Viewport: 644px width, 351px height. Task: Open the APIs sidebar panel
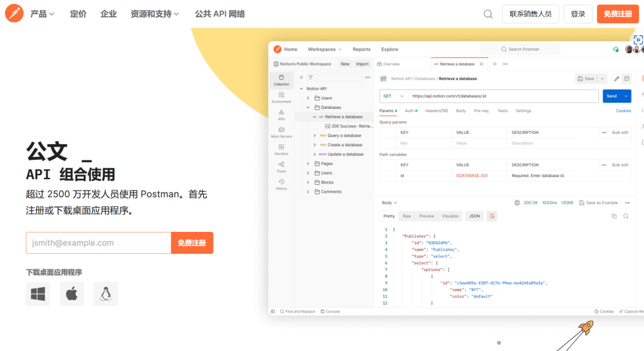tap(281, 115)
